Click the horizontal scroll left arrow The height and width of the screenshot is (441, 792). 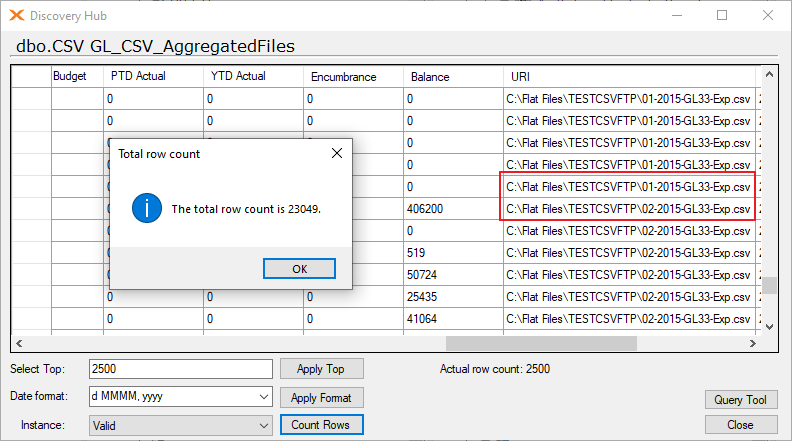19,344
